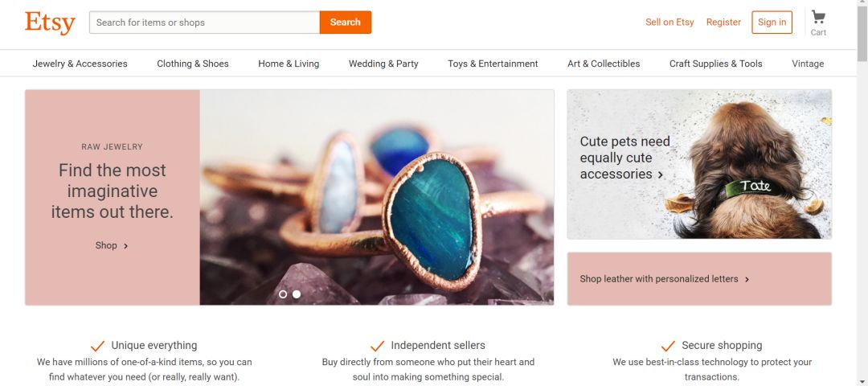Click the Unique everything checkmark icon
Viewport: 868px width, 386px height.
tap(97, 346)
